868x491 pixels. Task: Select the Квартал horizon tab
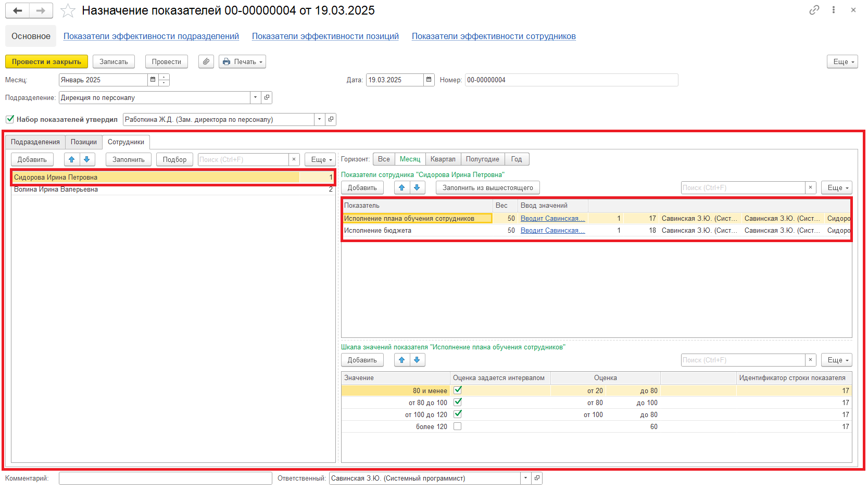pos(443,159)
